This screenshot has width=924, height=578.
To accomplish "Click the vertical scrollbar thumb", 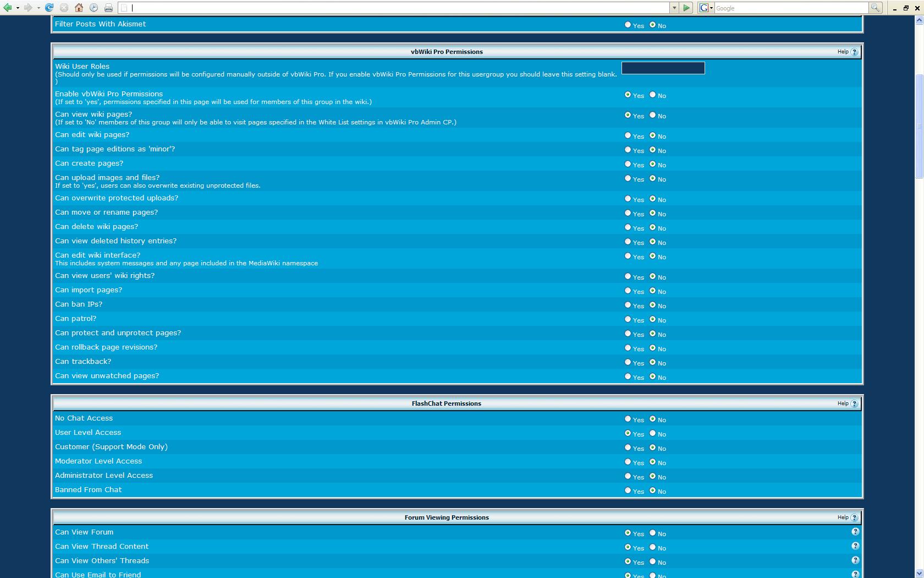I will pyautogui.click(x=919, y=127).
